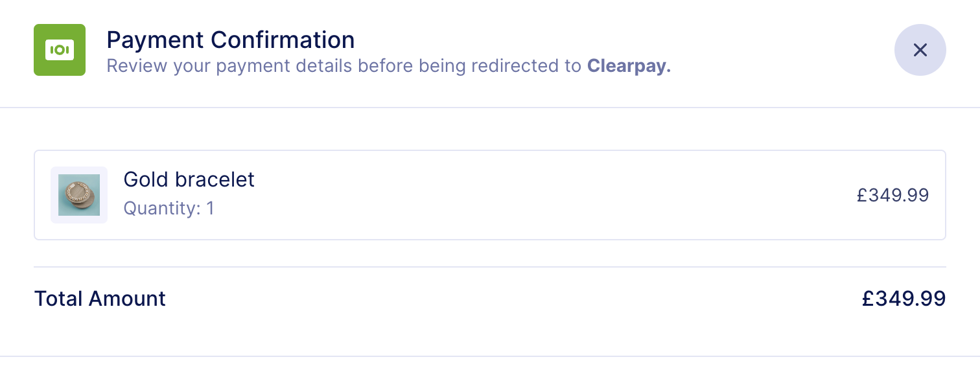980x390 pixels.
Task: Click the footer separator below the total
Action: [x=489, y=356]
